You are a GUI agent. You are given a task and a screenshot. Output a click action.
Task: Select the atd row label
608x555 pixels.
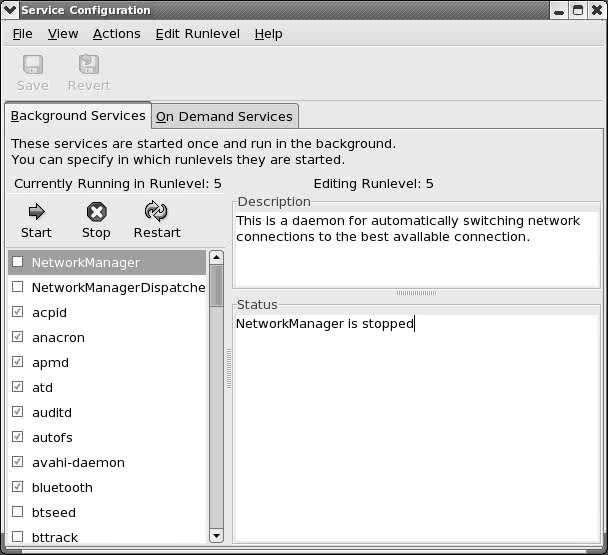click(42, 388)
